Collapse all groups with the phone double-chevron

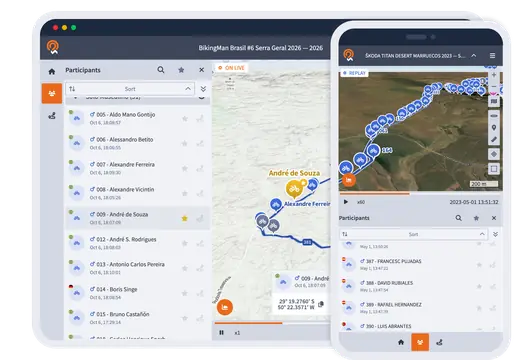(x=495, y=234)
